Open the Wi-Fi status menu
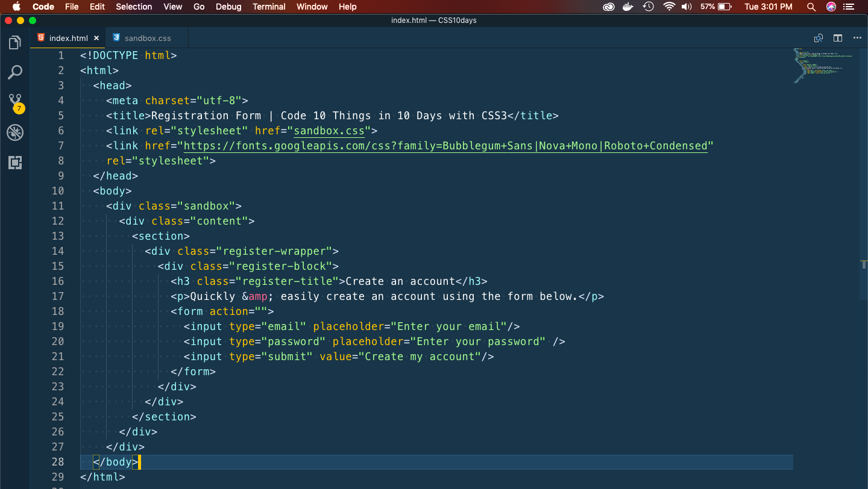The height and width of the screenshot is (489, 868). coord(668,7)
